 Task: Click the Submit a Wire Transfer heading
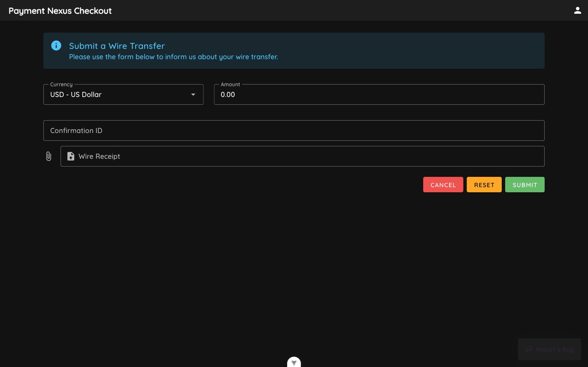pyautogui.click(x=117, y=46)
